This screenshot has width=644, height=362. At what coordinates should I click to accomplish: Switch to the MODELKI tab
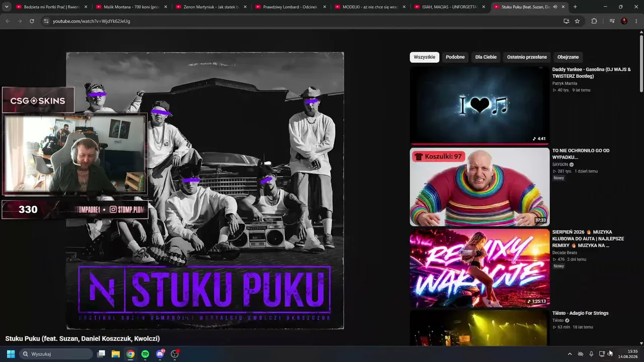coord(370,7)
